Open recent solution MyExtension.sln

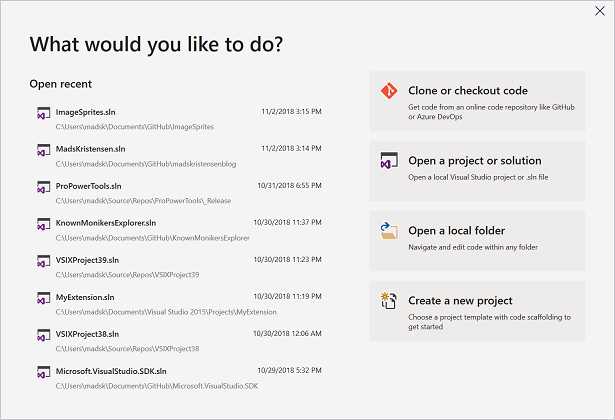[x=179, y=304]
